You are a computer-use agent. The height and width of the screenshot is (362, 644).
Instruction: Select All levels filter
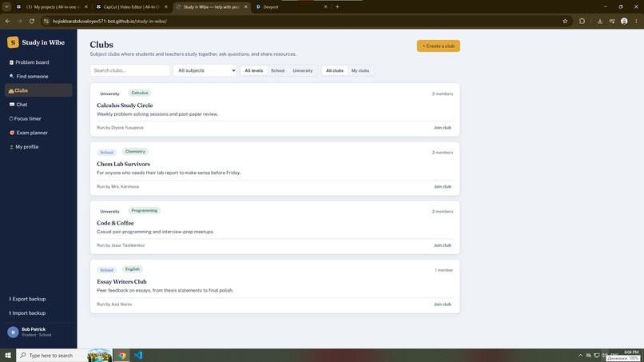point(254,70)
